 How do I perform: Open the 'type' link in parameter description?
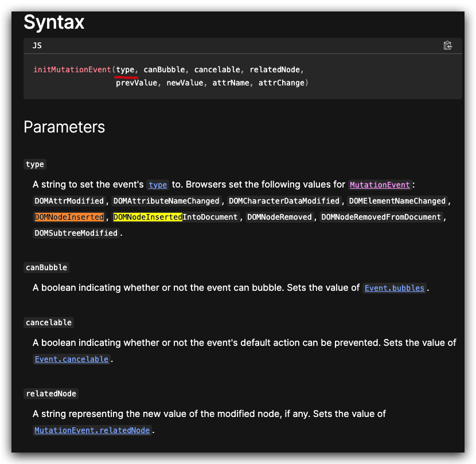coord(158,185)
